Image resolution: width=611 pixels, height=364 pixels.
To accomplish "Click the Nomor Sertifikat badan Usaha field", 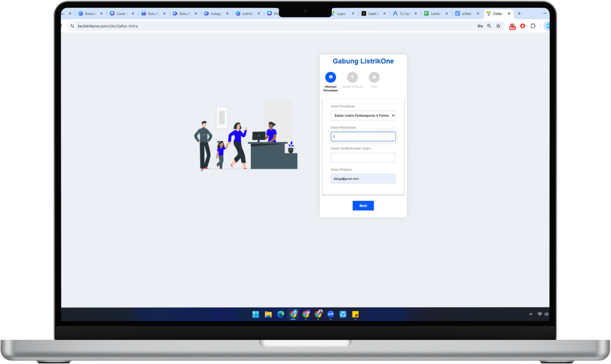I will click(x=363, y=158).
